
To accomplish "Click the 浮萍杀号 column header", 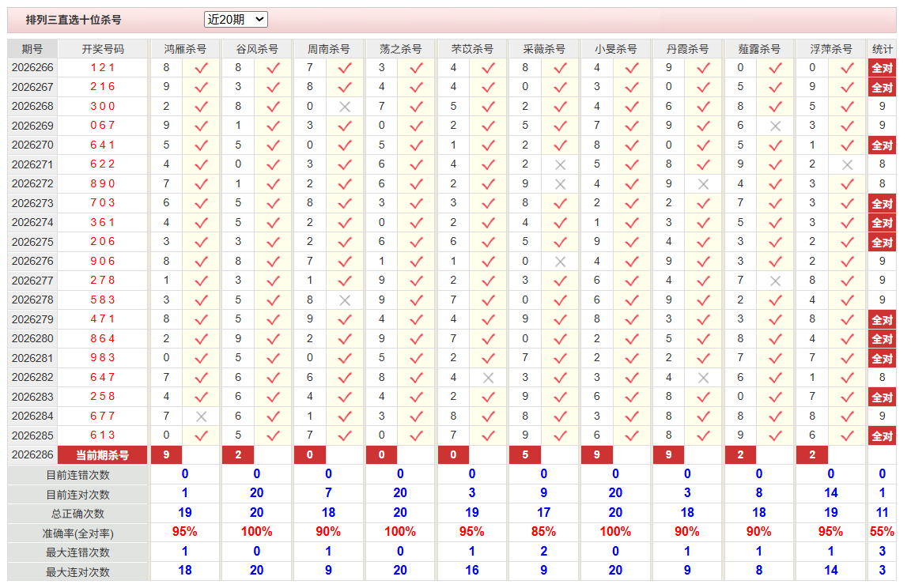I will pyautogui.click(x=831, y=49).
